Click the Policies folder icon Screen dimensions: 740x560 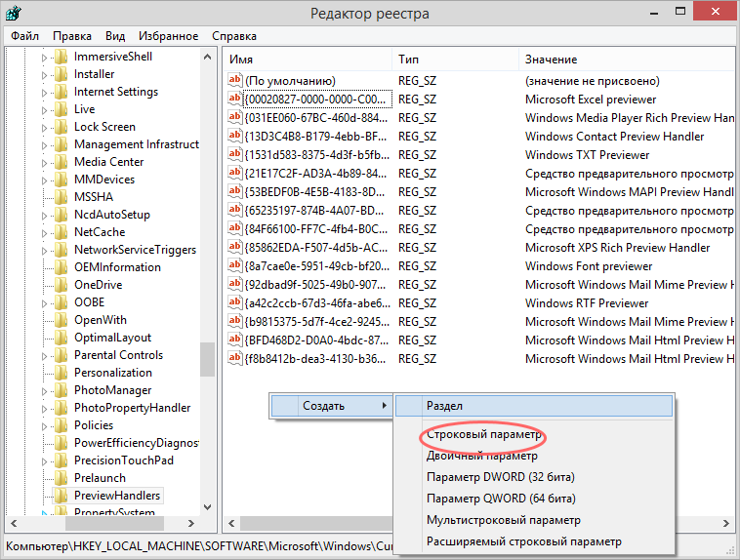coord(61,425)
